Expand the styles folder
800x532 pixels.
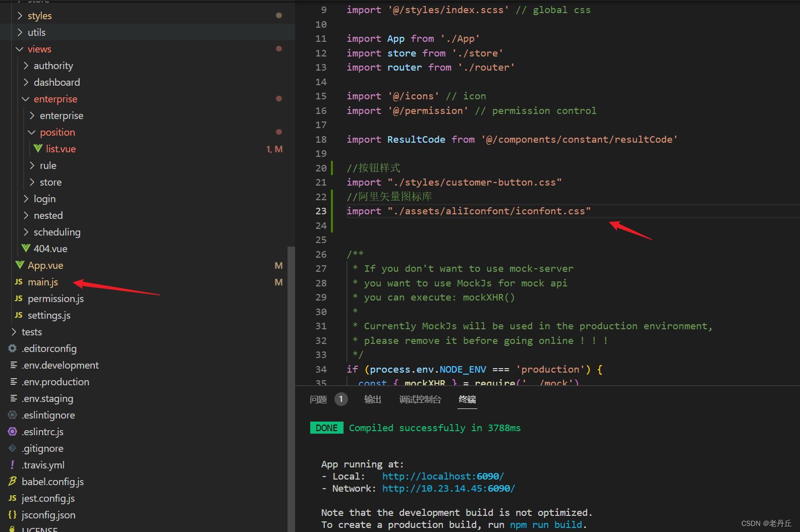(x=20, y=16)
